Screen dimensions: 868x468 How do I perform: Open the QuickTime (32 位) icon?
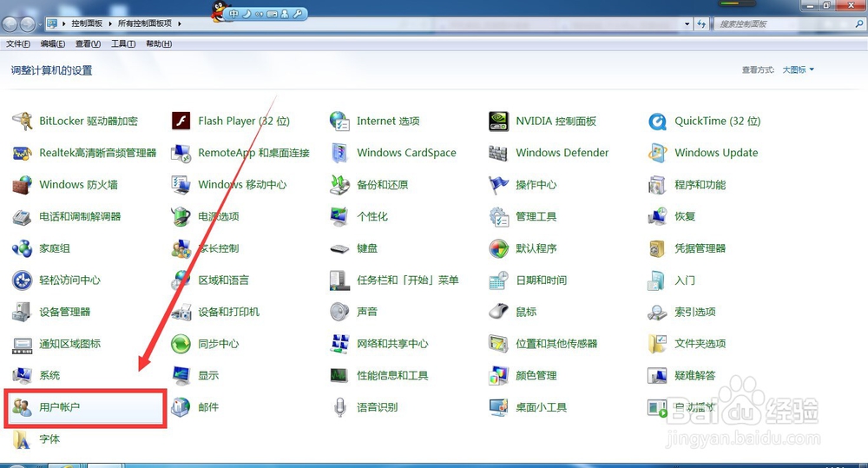657,121
